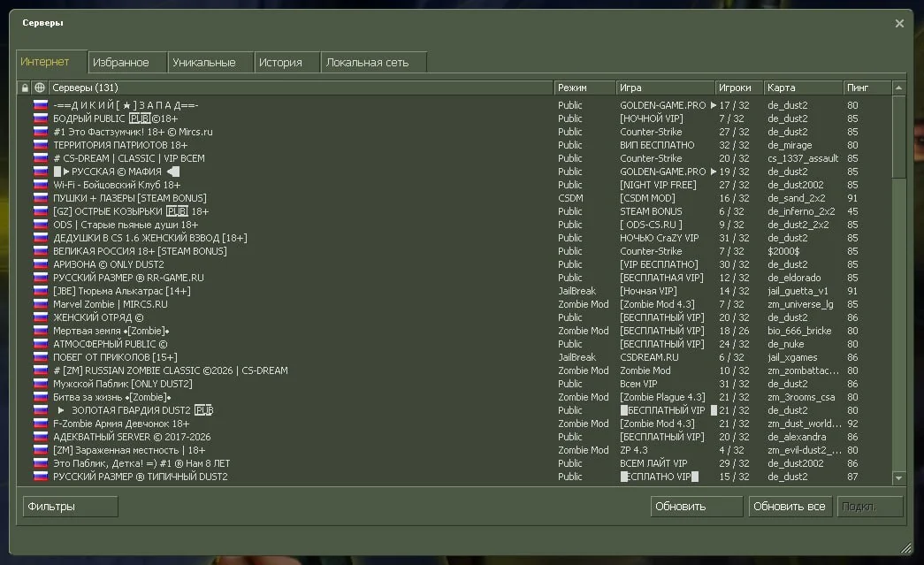Screen dimensions: 924x565
Task: Click game cell [Zombie Plague 4.3]
Action: tap(661, 397)
